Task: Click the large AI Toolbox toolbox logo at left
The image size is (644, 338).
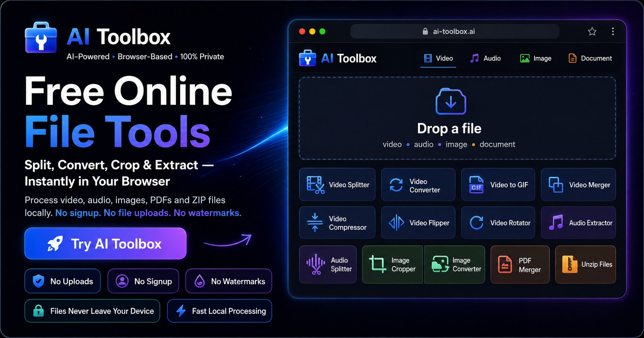Action: (41, 38)
